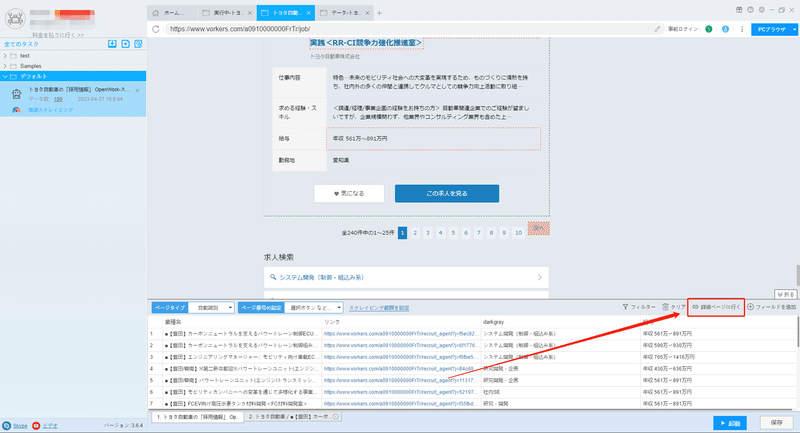Image resolution: width=800 pixels, height=433 pixels.
Task: Open 料金を払うに行く link
Action: [x=58, y=35]
